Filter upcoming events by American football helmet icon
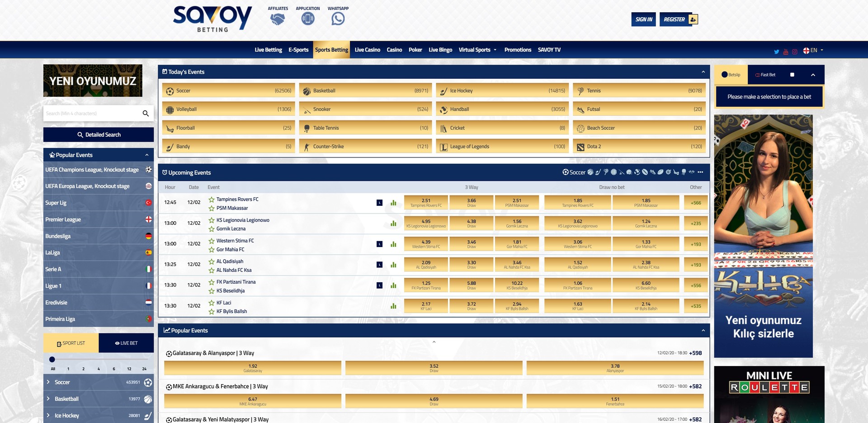This screenshot has height=423, width=868. point(629,172)
